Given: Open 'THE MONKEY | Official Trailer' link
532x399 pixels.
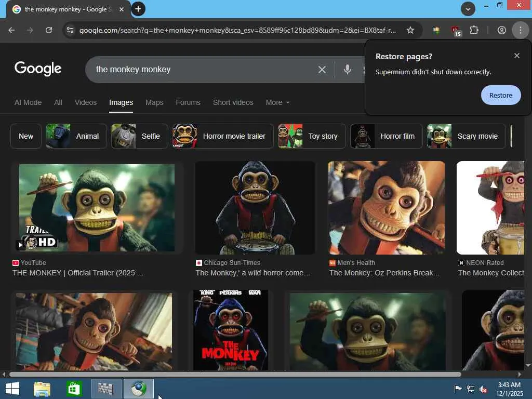Looking at the screenshot, I should pos(78,273).
